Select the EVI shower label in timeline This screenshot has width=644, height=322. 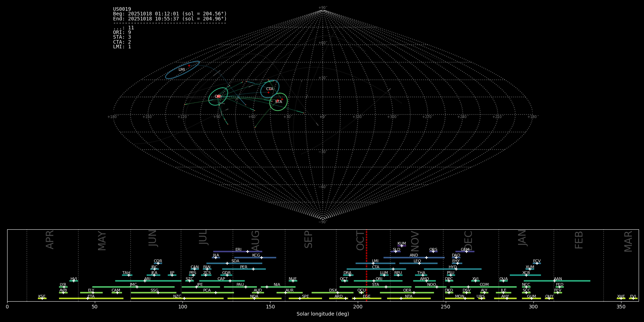(633, 297)
